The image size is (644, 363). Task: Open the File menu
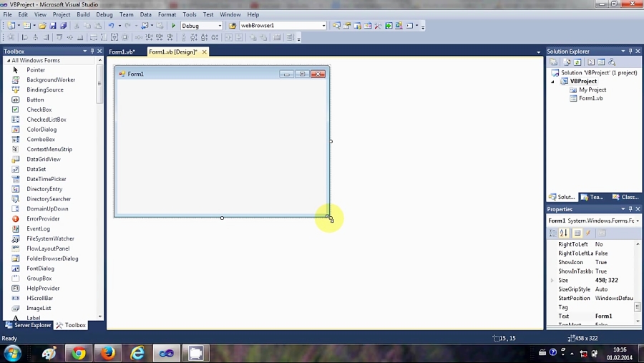(7, 14)
